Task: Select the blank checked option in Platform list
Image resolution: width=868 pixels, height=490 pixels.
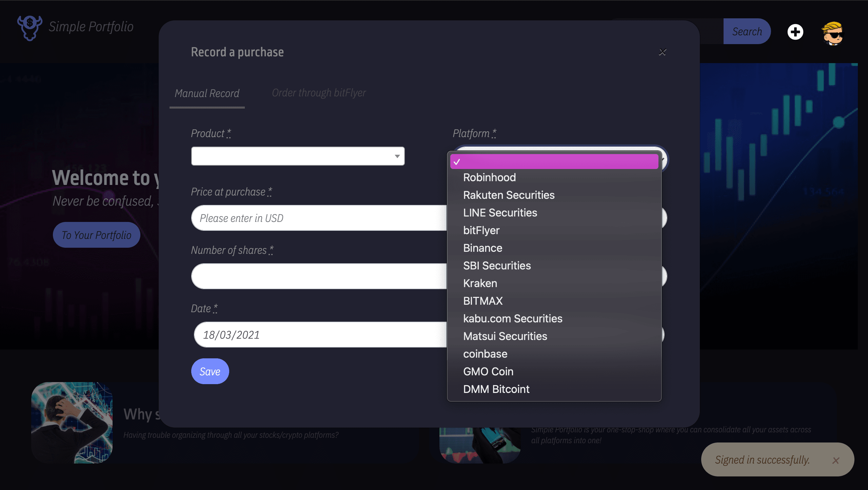Action: 554,162
